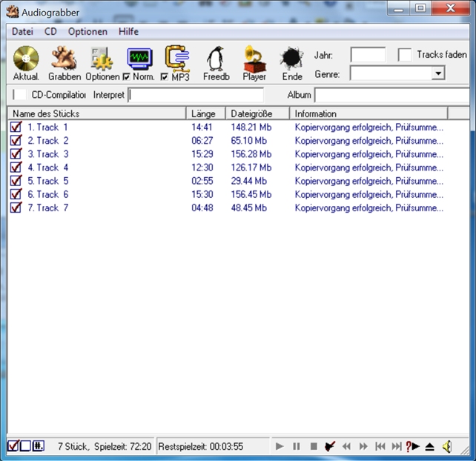The width and height of the screenshot is (476, 461).
Task: Sort by the Länge column header
Action: click(203, 113)
